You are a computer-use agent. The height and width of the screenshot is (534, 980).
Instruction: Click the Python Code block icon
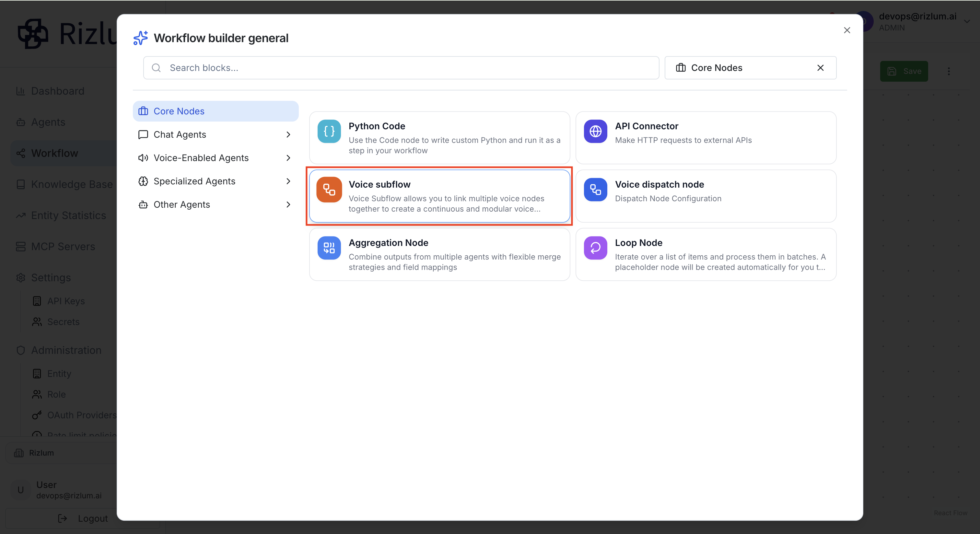click(x=329, y=131)
